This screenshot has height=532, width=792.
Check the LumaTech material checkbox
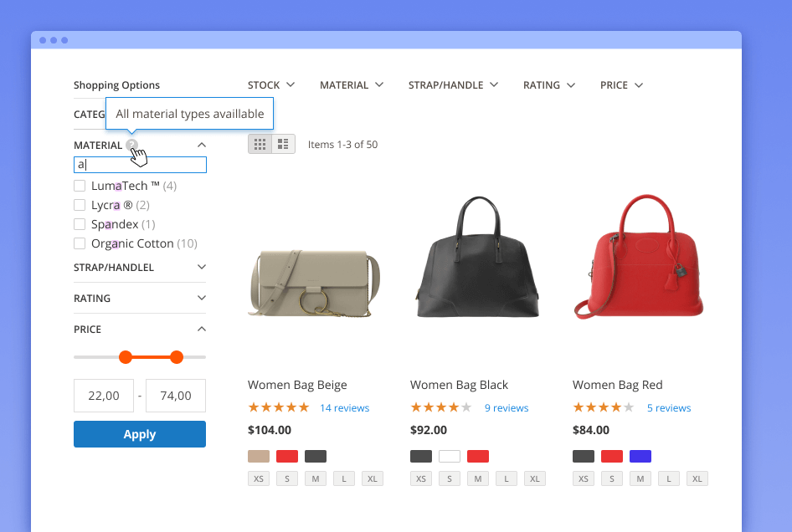pyautogui.click(x=80, y=186)
